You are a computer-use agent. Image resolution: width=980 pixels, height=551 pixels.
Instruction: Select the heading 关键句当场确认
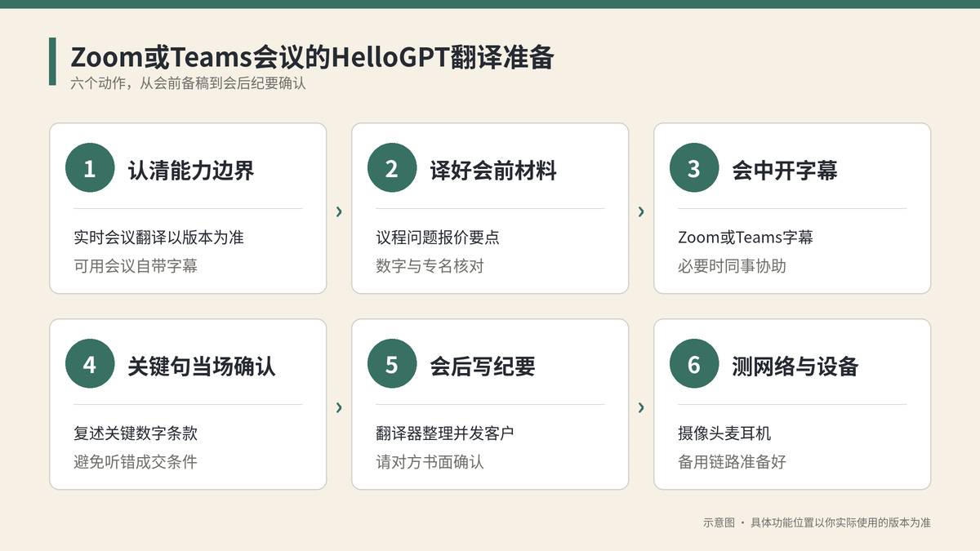pos(202,366)
